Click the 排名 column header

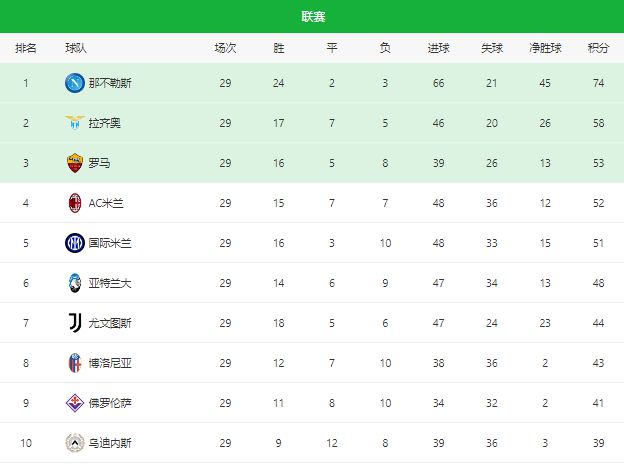(x=26, y=48)
